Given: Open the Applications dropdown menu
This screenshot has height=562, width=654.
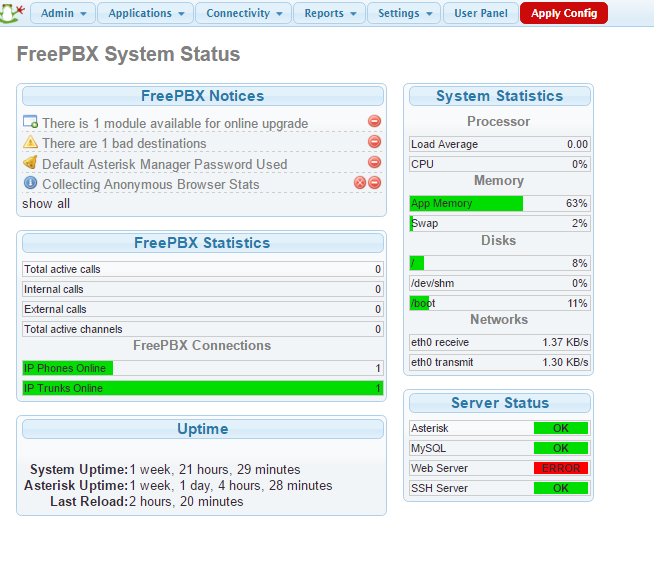Looking at the screenshot, I should 146,13.
